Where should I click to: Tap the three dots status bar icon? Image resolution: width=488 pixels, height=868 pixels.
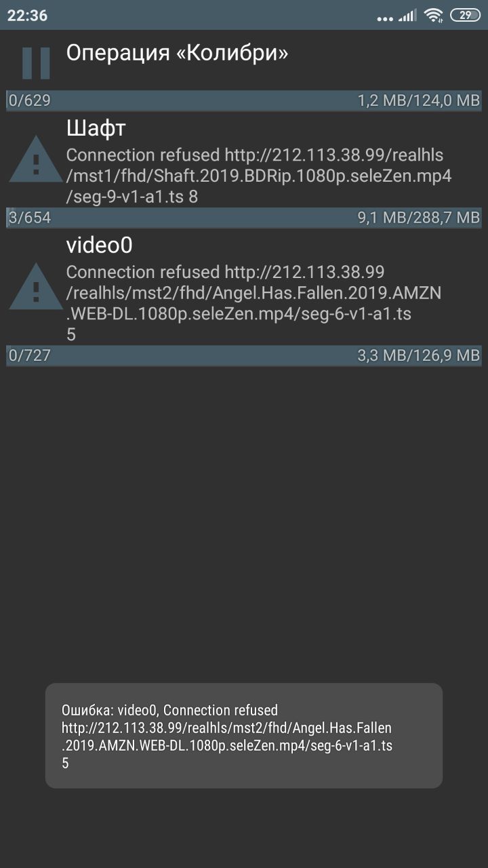(385, 19)
